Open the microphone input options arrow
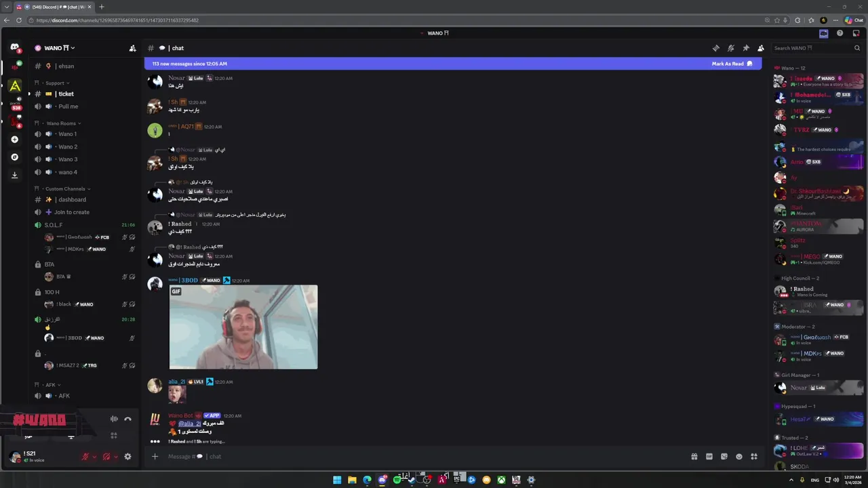Viewport: 868px width, 488px height. pyautogui.click(x=94, y=457)
